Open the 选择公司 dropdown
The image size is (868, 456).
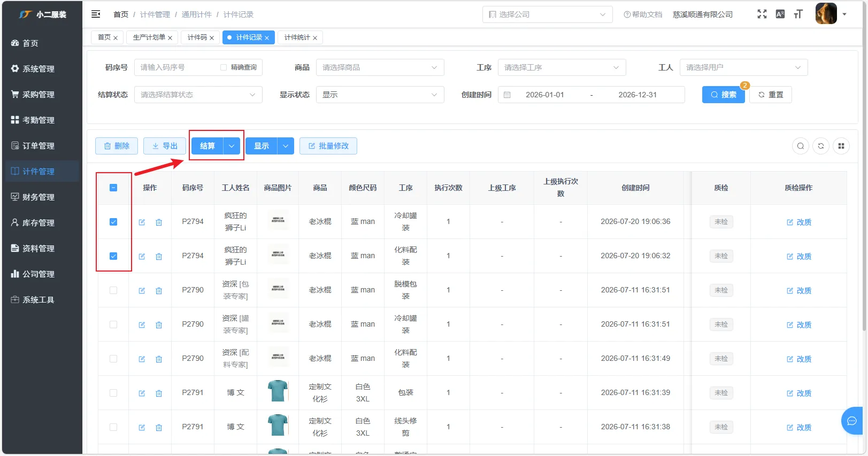548,14
